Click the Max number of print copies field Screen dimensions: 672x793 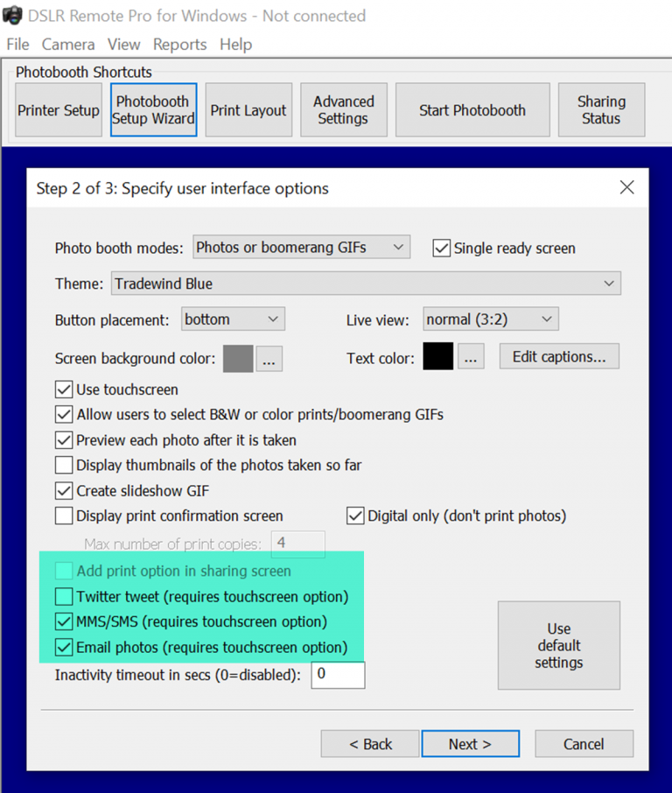297,544
